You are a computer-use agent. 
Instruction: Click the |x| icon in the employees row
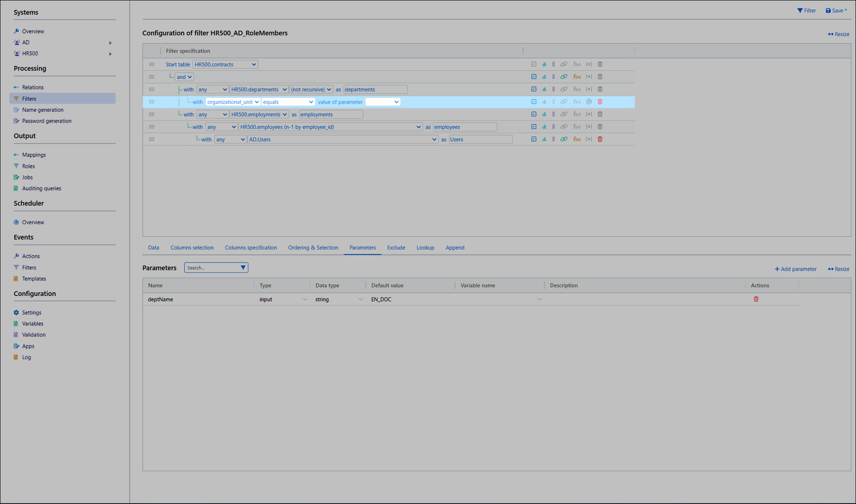click(x=589, y=127)
